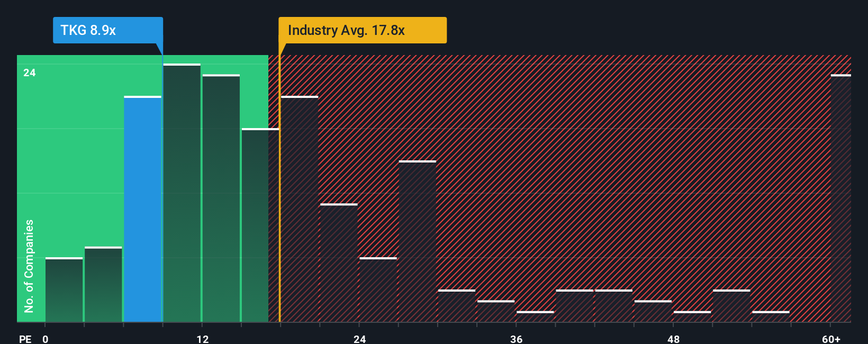Select the tallest green bar left of 12
Screen dimensions: 868x344
pyautogui.click(x=182, y=193)
